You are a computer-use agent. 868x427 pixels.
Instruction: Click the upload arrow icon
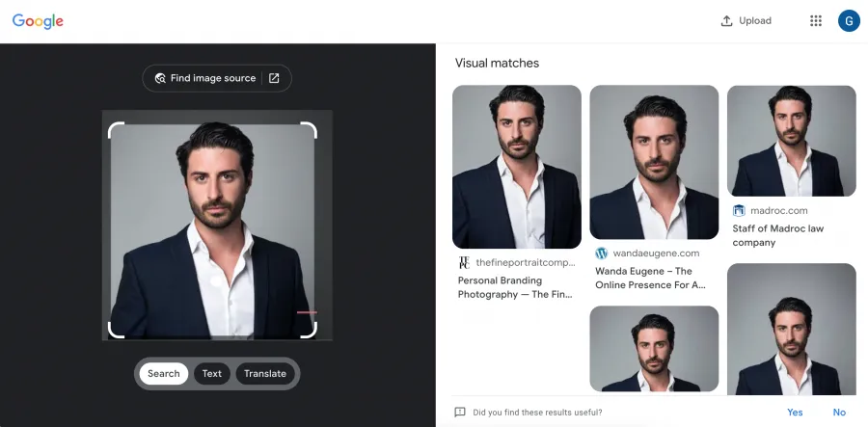pos(726,21)
